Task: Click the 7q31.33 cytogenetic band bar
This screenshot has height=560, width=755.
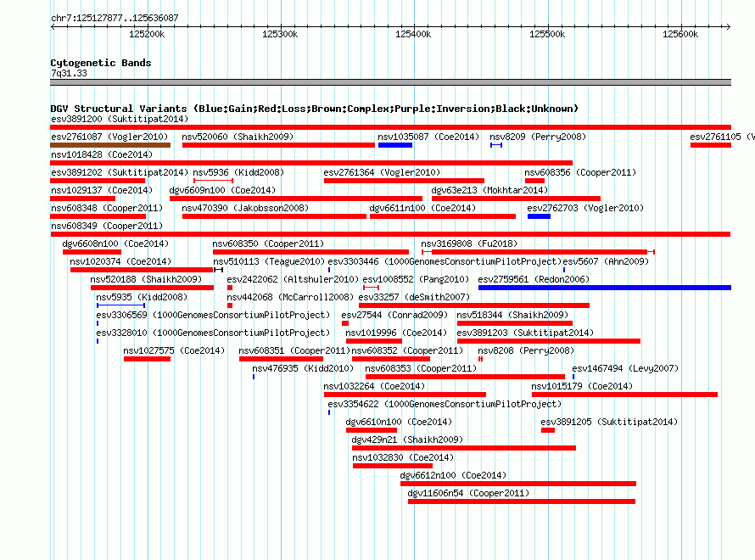Action: coord(390,82)
